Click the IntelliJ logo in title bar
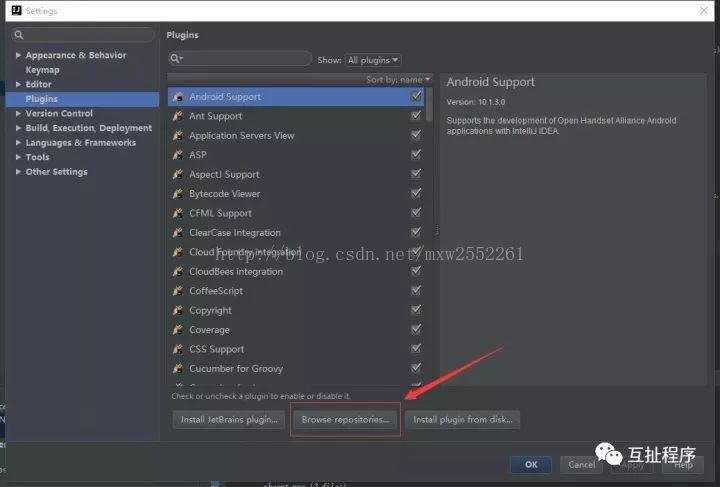The image size is (720, 487). click(x=17, y=10)
